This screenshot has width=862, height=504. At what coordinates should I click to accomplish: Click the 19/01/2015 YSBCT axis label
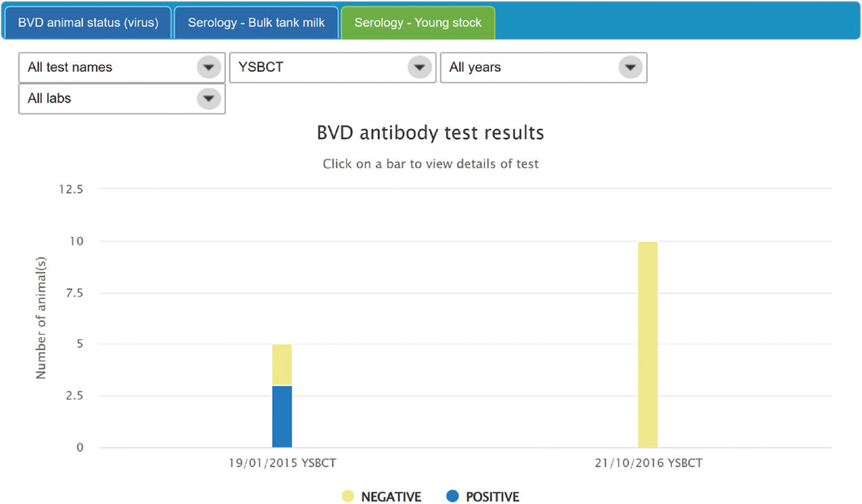pyautogui.click(x=282, y=463)
